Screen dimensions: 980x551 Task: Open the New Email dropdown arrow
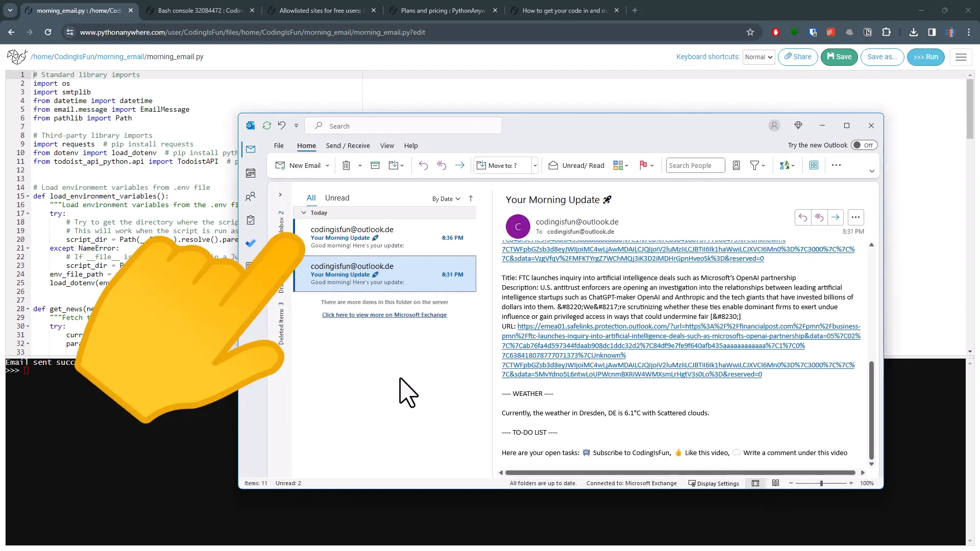click(327, 166)
